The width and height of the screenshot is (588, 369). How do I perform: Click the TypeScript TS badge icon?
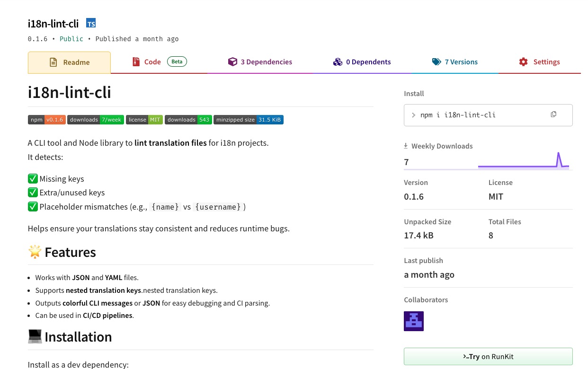pos(91,23)
